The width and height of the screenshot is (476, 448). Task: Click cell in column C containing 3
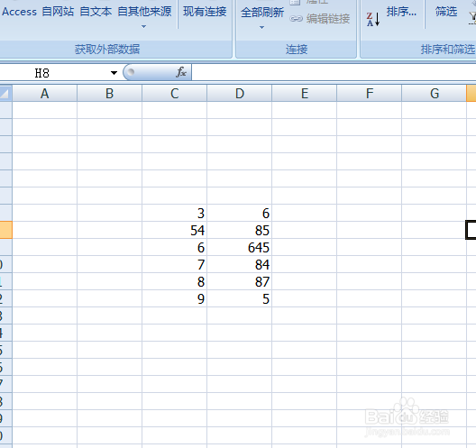(175, 213)
